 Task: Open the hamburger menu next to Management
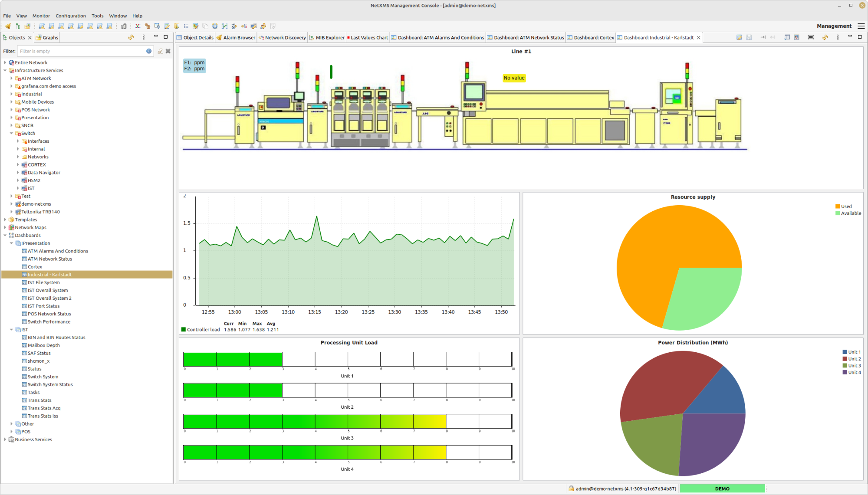861,26
